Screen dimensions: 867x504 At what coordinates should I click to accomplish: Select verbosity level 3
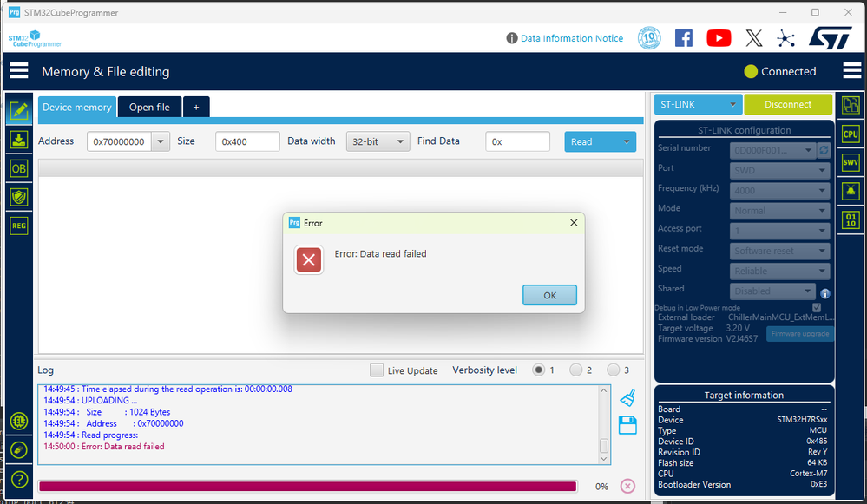[614, 370]
